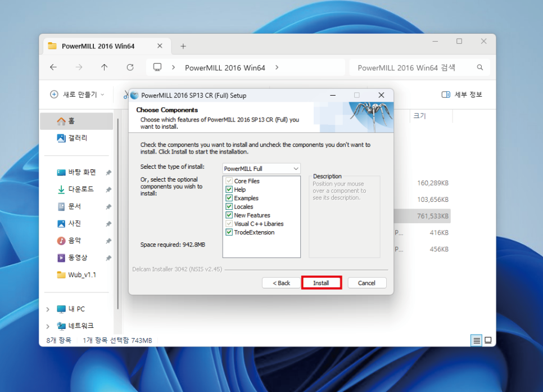Click the Install button
543x392 pixels.
(322, 283)
